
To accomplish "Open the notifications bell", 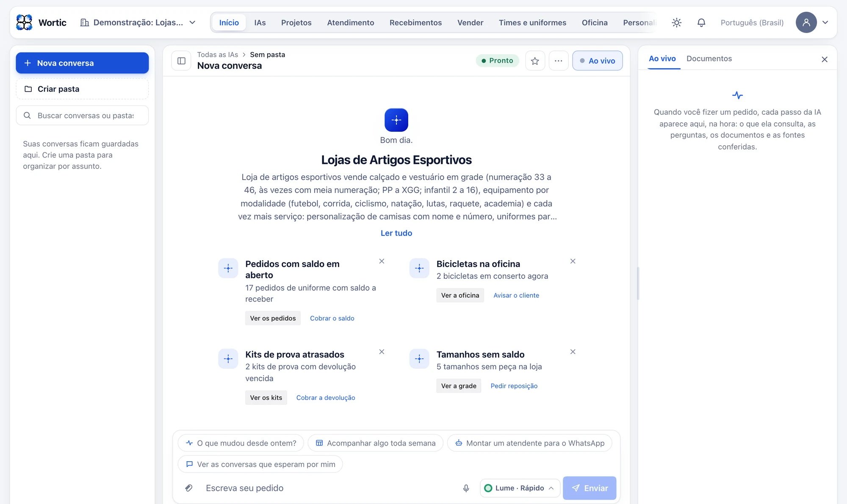I will (701, 22).
